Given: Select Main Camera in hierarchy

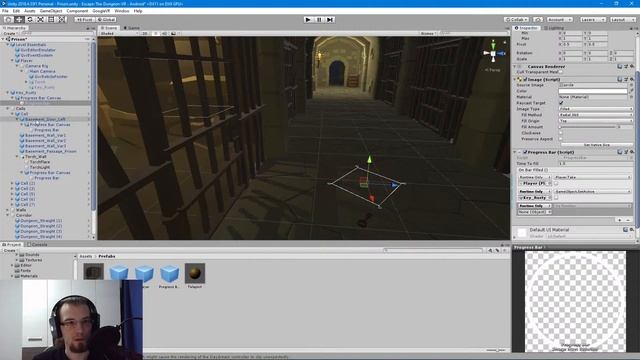Looking at the screenshot, I should 42,71.
